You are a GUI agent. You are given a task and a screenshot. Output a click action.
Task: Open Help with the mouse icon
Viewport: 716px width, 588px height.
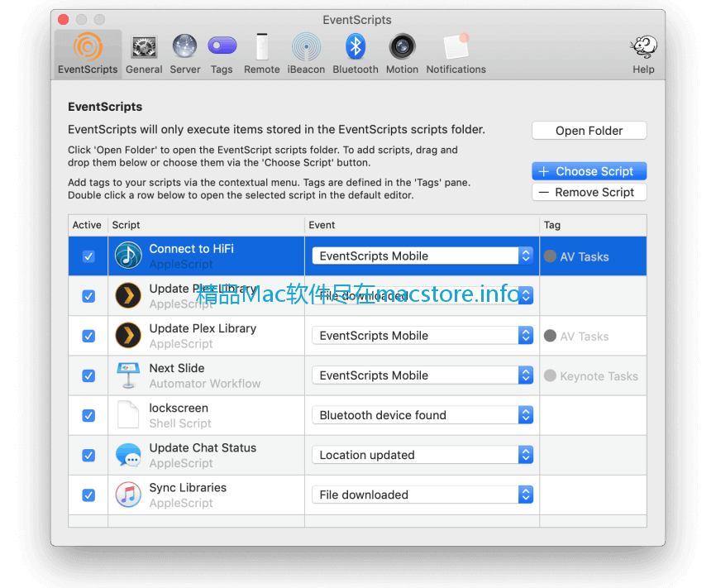pyautogui.click(x=643, y=54)
